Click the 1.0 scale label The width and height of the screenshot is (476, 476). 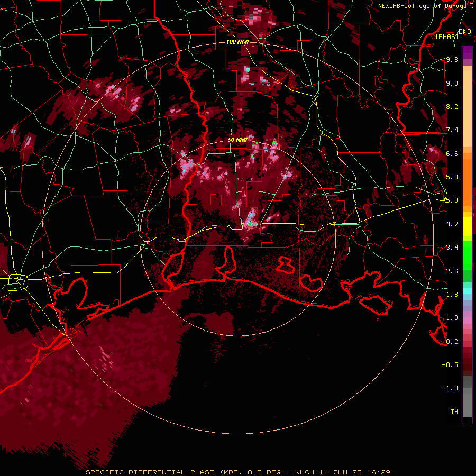pos(452,317)
